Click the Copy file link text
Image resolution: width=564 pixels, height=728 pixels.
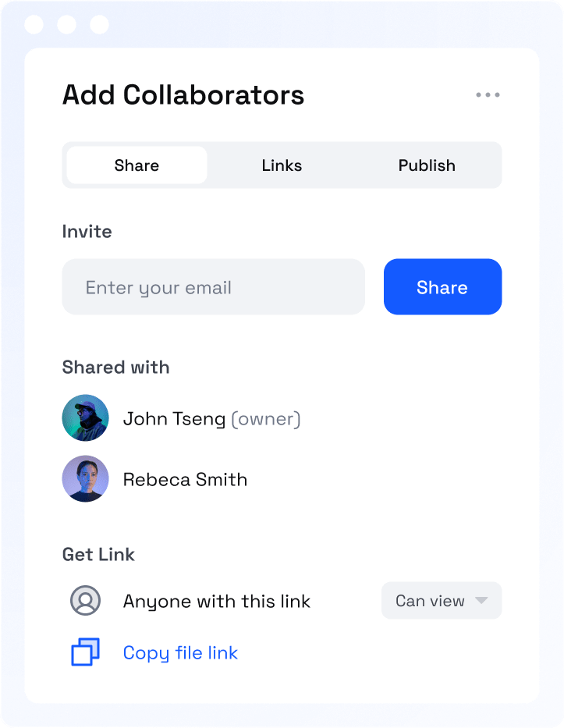(x=180, y=653)
